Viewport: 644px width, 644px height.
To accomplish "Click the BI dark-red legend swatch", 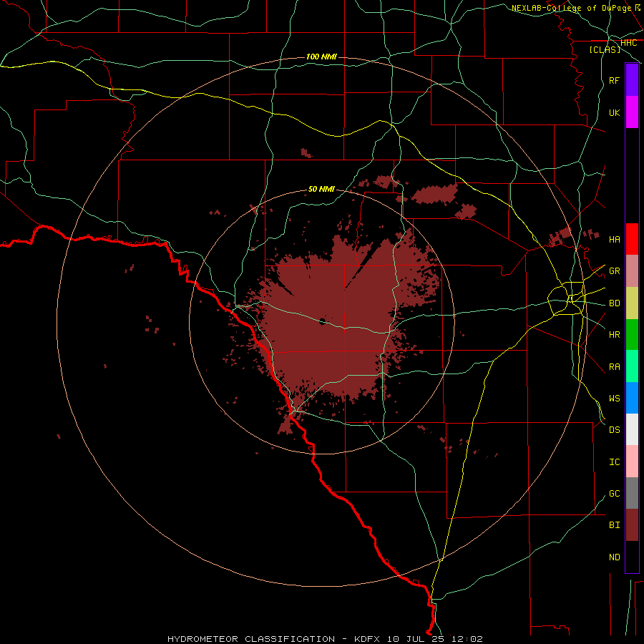I will pyautogui.click(x=632, y=525).
